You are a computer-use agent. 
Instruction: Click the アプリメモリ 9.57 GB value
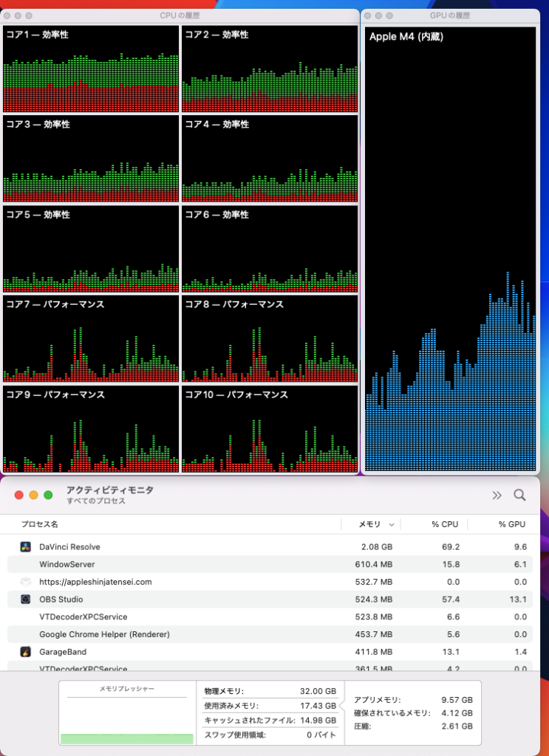click(457, 700)
